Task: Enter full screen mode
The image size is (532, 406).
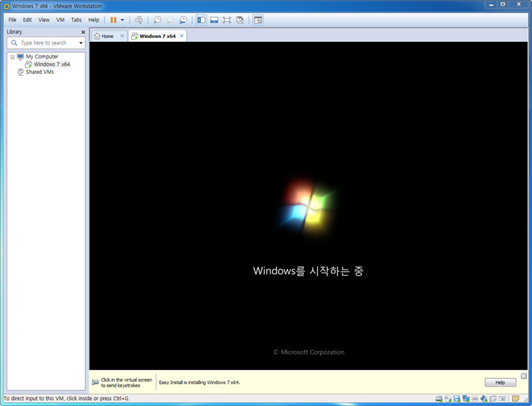Action: [227, 20]
